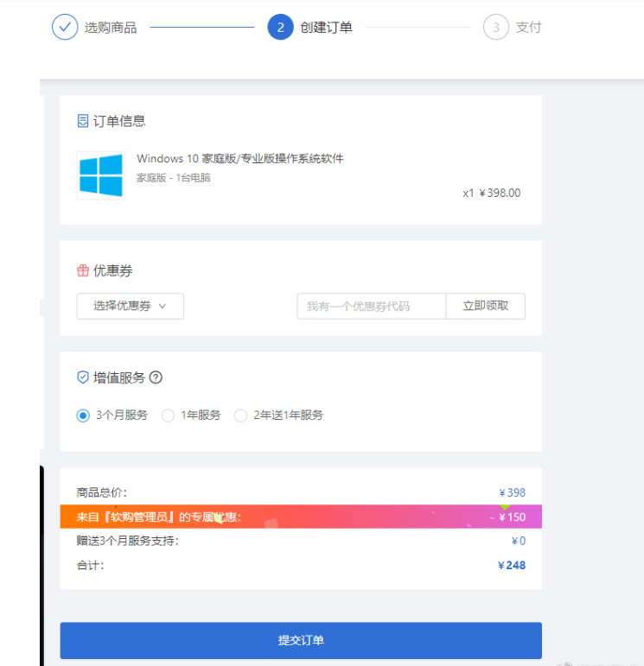This screenshot has width=644, height=666.
Task: Click the shield icon beside 增值服务
Action: [x=83, y=377]
